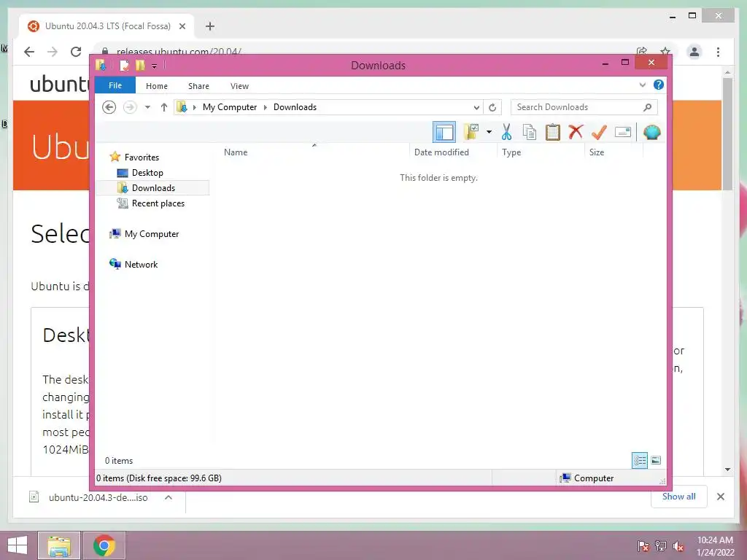Go up one folder level

point(164,107)
